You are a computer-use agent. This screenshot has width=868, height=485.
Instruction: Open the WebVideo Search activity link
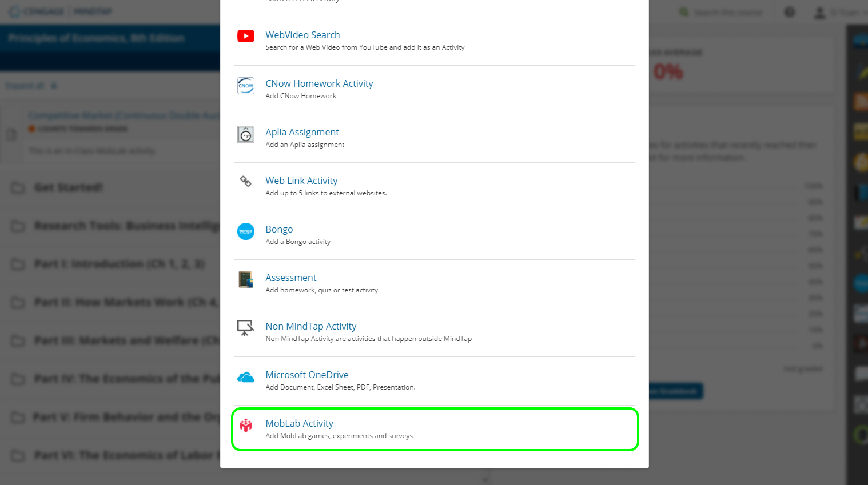pos(302,35)
